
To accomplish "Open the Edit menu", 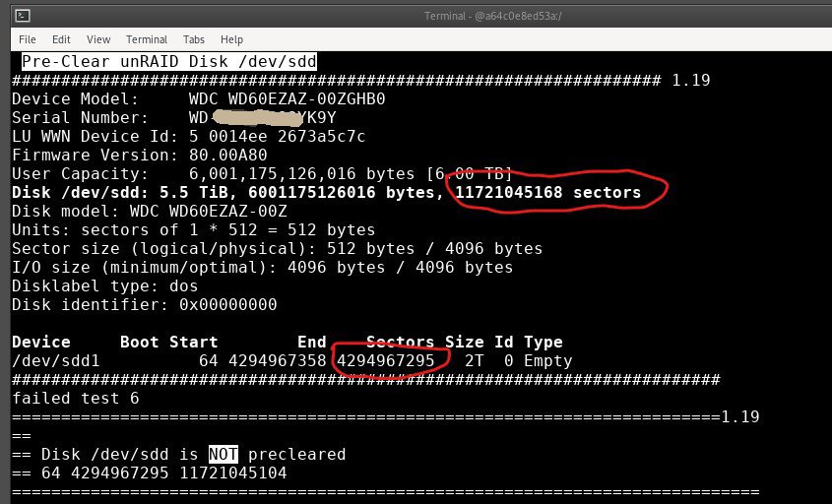I will coord(61,39).
